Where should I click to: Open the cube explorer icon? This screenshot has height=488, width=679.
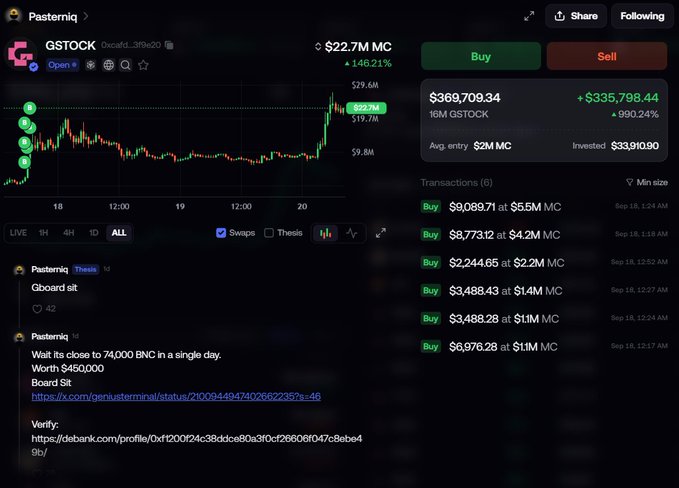click(91, 65)
